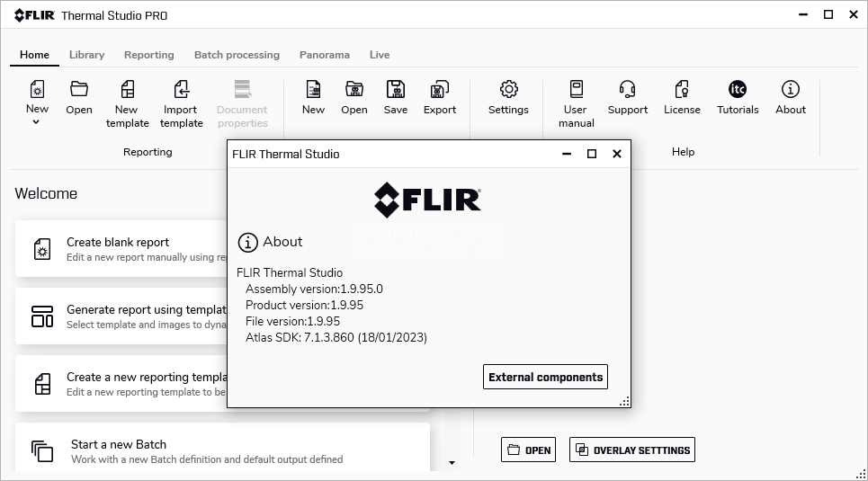Click Open icon next to Save
Viewport: 868px width, 481px height.
(354, 89)
